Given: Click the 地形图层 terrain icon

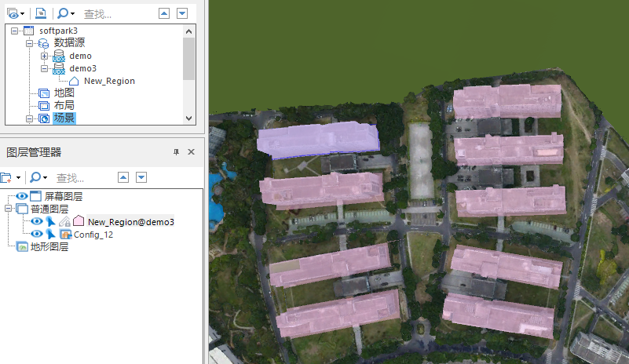Looking at the screenshot, I should click(22, 247).
